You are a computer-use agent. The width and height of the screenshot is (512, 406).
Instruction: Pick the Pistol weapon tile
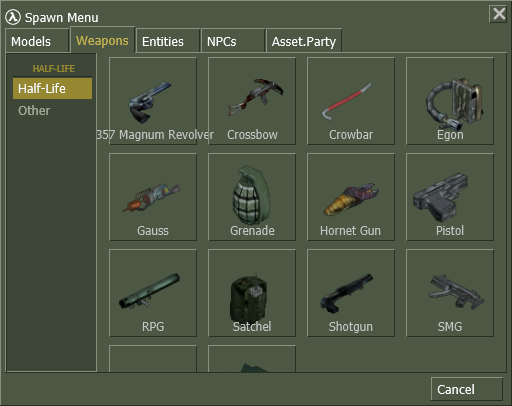(450, 197)
